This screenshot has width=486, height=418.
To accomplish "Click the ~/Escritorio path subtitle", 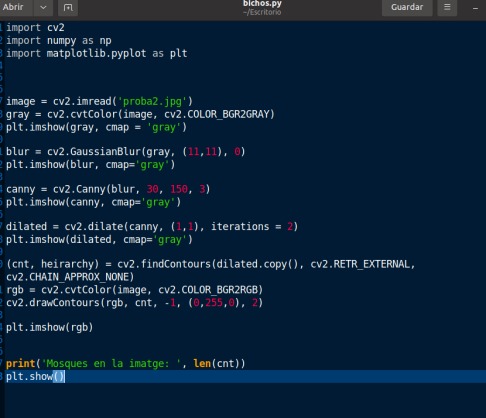I will tap(262, 12).
